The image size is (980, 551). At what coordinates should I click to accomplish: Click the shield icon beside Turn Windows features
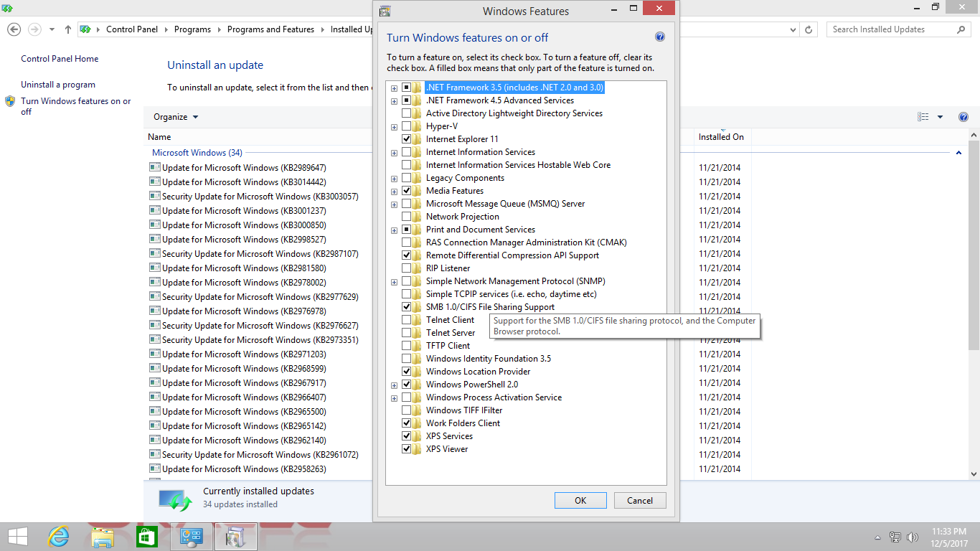point(10,101)
